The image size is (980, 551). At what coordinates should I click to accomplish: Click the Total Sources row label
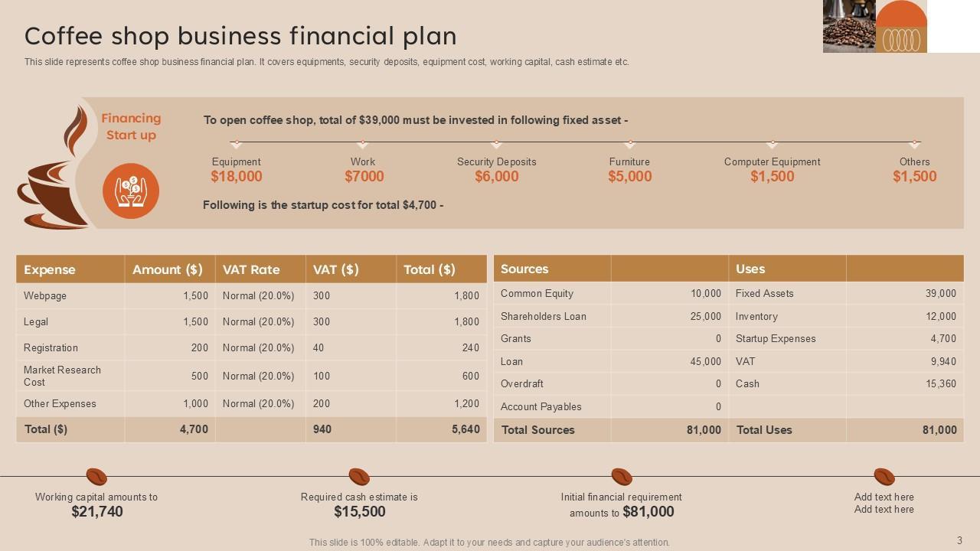click(x=537, y=430)
